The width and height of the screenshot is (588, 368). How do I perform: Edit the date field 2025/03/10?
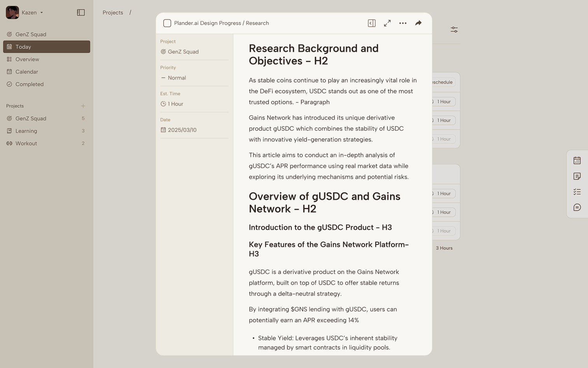coord(182,130)
